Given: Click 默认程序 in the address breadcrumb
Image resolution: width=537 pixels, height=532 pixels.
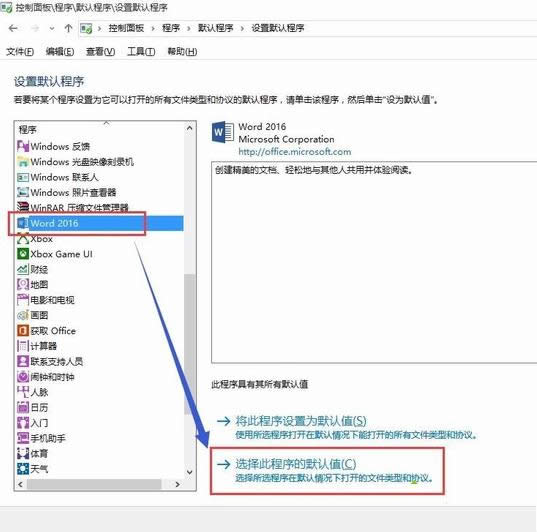Looking at the screenshot, I should 215,28.
